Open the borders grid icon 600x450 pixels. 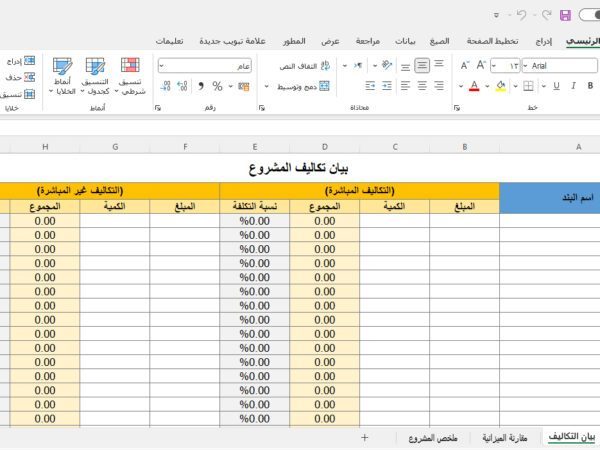528,86
